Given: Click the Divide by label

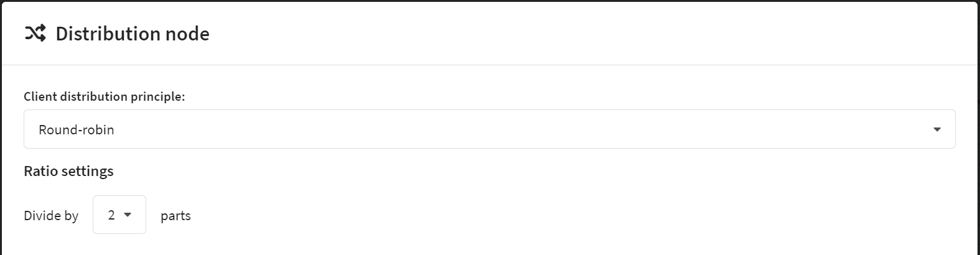Looking at the screenshot, I should point(51,215).
